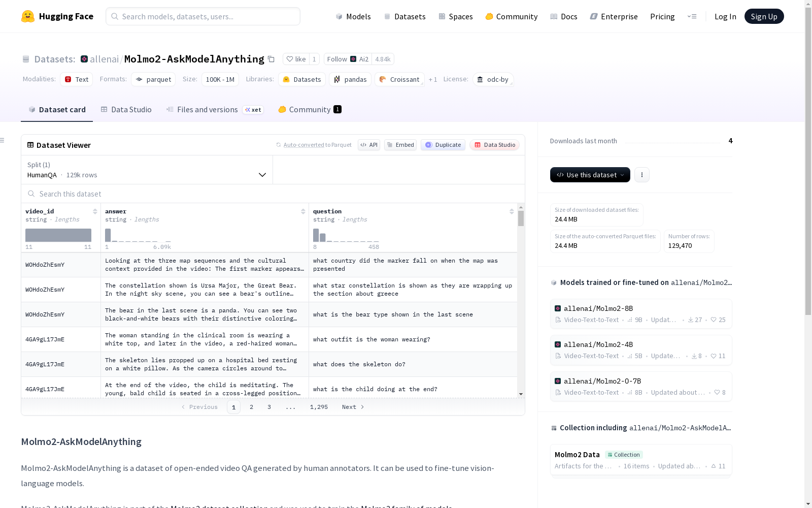The width and height of the screenshot is (812, 508).
Task: Click the Datasets library tag
Action: tap(302, 79)
